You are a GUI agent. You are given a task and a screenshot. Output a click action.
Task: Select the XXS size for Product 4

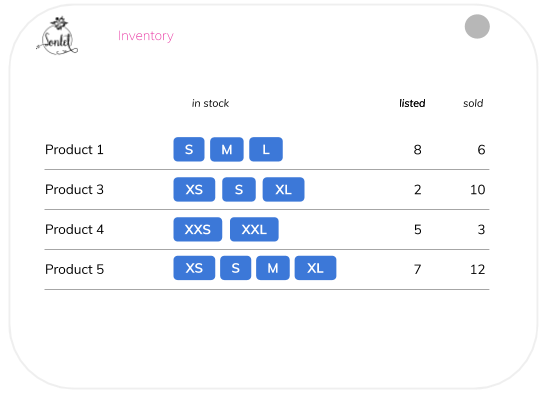198,229
